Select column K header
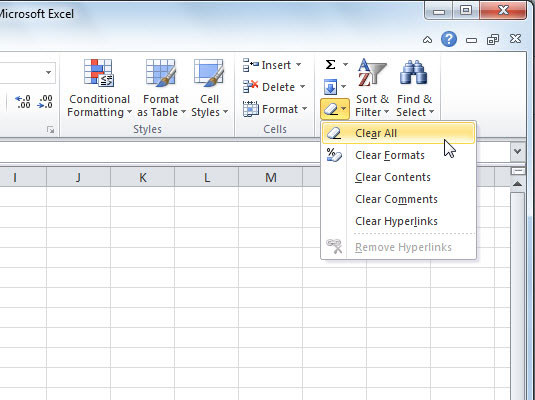The height and width of the screenshot is (400, 535). click(x=143, y=177)
